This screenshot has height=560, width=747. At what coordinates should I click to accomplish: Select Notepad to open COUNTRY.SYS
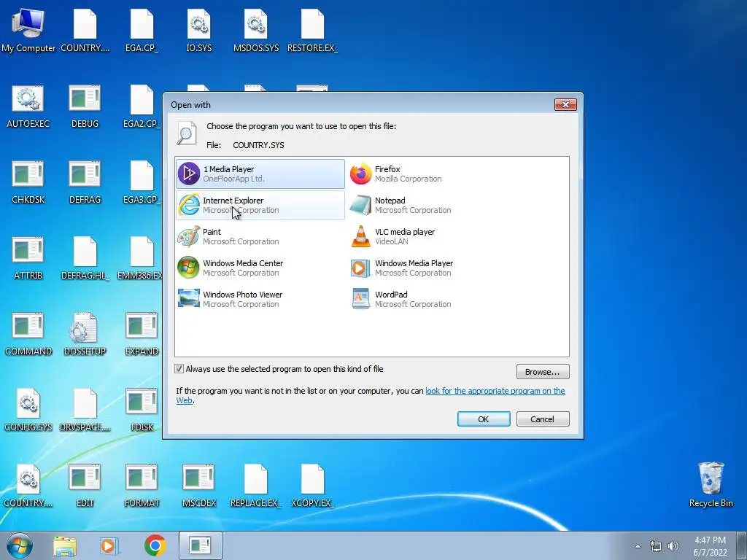432,205
